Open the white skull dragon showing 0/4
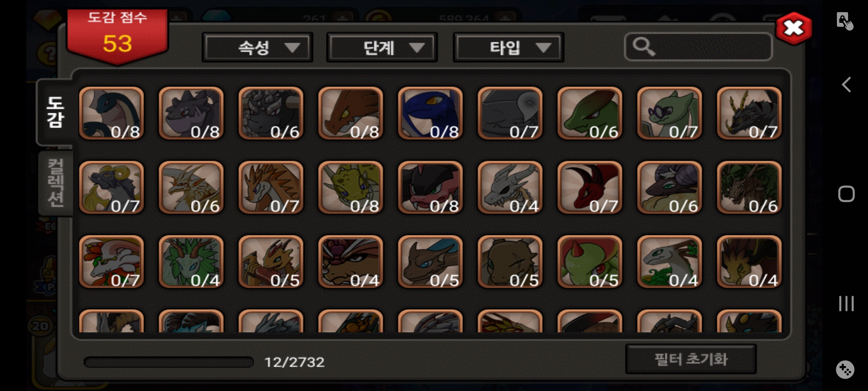 coord(510,188)
